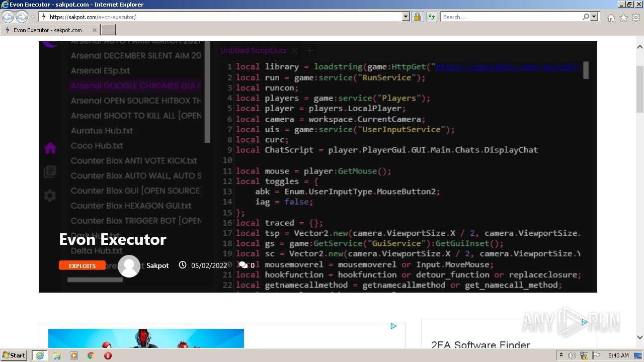This screenshot has height=362, width=644.
Task: Open the network tray icon
Action: tap(584, 355)
